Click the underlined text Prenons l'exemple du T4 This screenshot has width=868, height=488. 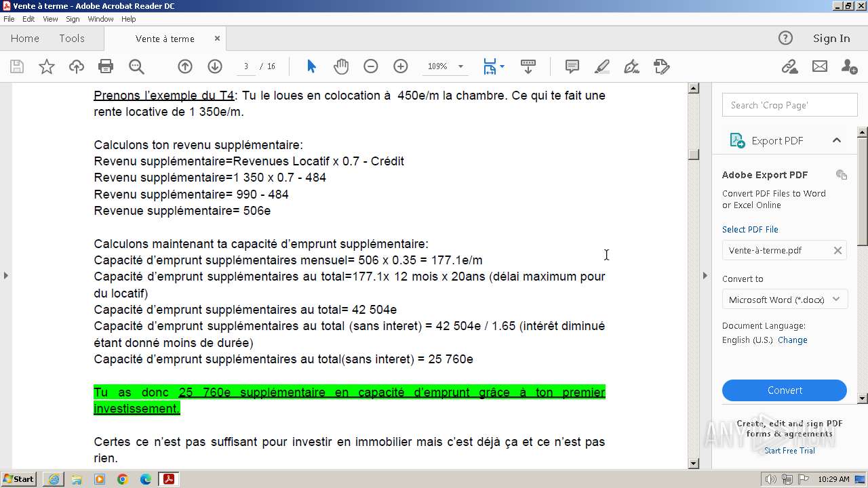pos(163,96)
